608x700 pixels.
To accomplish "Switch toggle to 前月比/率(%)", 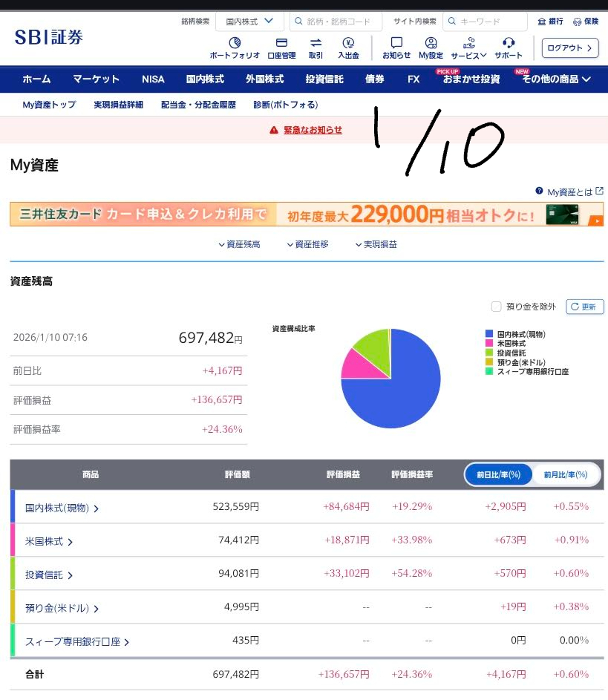I will click(566, 474).
